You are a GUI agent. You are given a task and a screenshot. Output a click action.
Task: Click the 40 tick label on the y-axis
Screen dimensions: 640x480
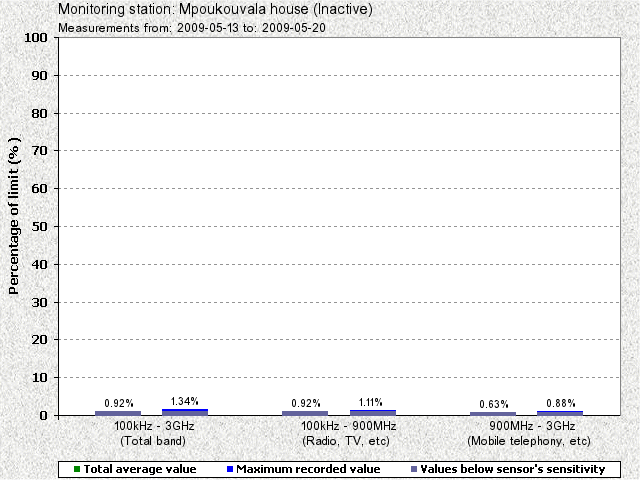(40, 264)
